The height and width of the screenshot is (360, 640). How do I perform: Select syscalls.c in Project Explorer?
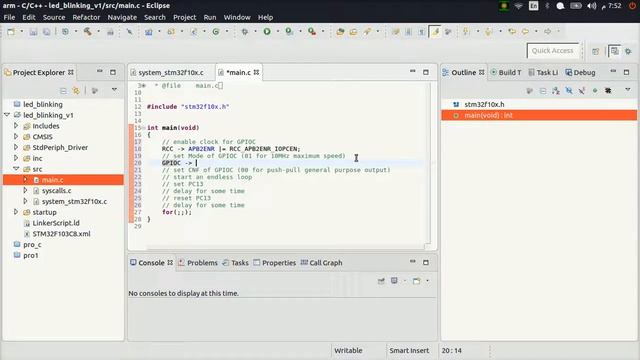coord(56,191)
